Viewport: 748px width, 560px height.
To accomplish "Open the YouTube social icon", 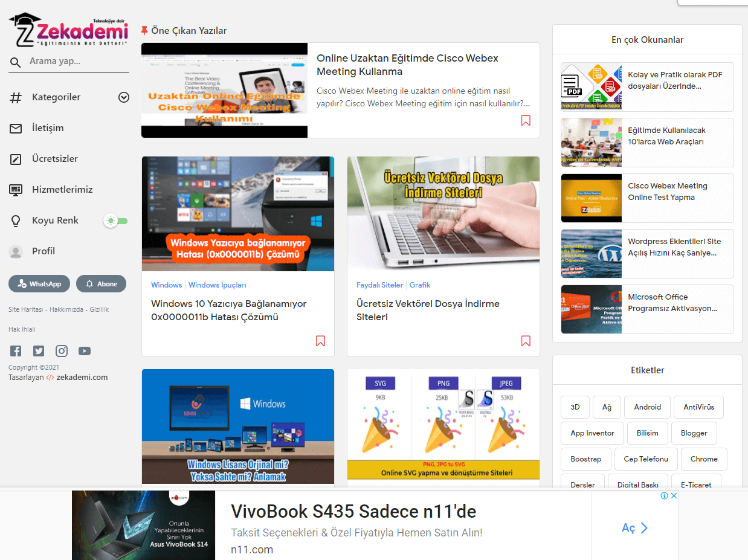I will coord(85,350).
